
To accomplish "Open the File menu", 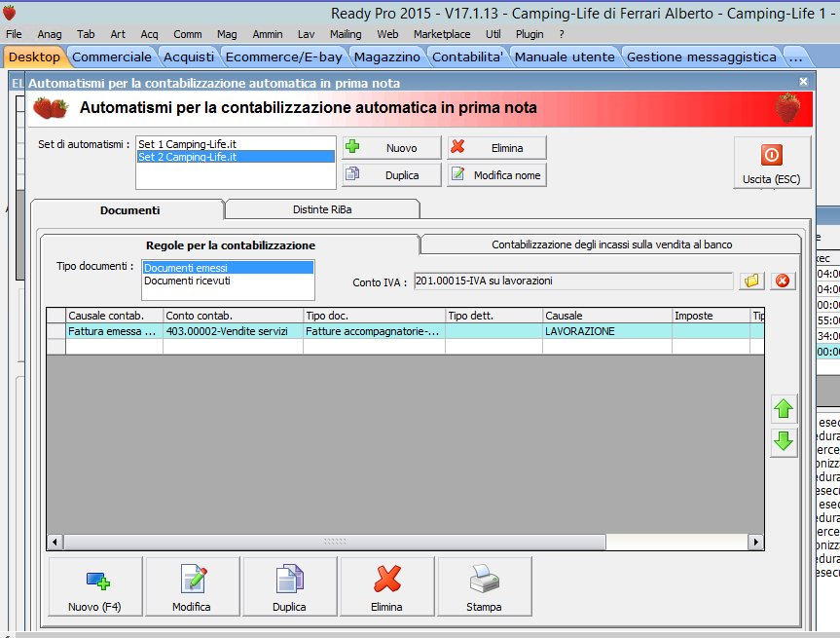I will tap(14, 34).
